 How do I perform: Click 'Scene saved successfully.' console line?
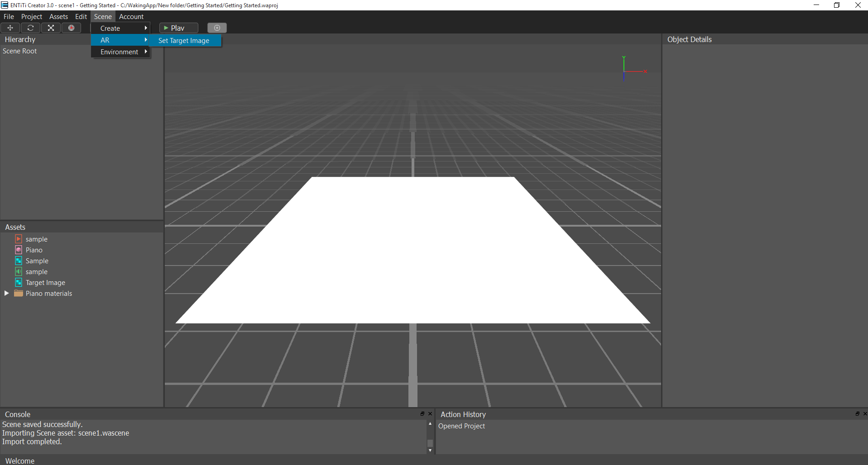[42, 424]
